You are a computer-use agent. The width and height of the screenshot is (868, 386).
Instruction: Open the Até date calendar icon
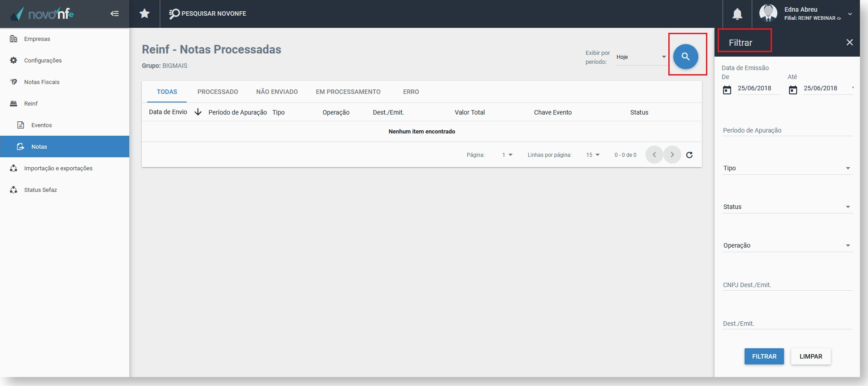[x=793, y=90]
